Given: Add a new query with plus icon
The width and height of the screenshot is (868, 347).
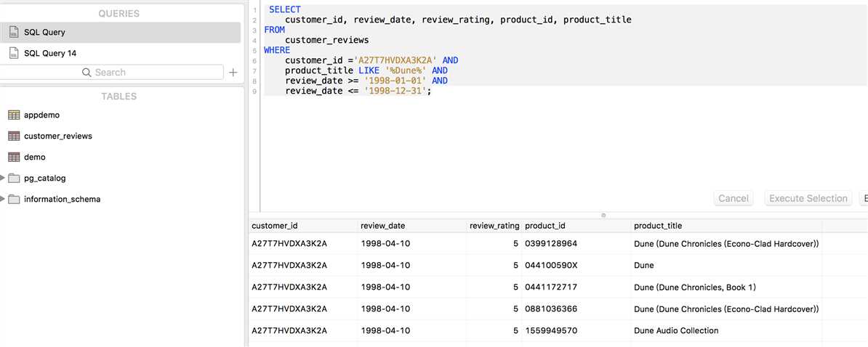Looking at the screenshot, I should (x=233, y=73).
